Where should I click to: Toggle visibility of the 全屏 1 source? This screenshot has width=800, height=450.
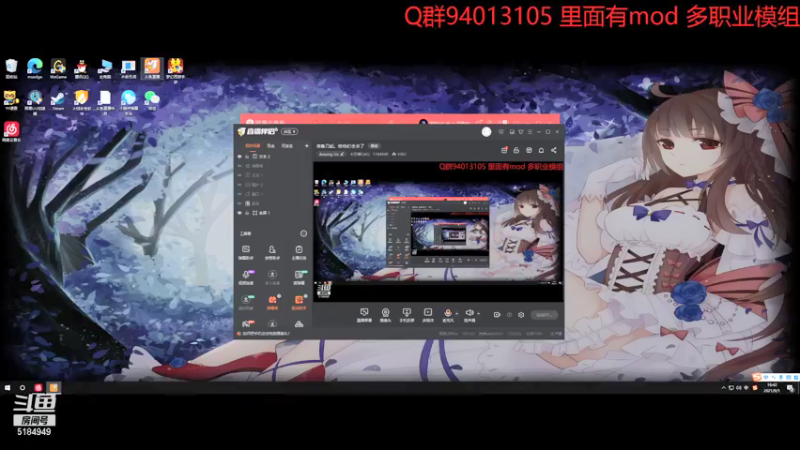click(x=240, y=213)
